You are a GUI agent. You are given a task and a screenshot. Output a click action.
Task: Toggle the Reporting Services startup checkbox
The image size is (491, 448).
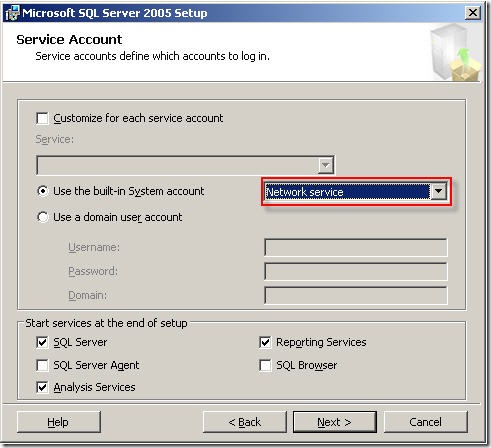[x=265, y=342]
